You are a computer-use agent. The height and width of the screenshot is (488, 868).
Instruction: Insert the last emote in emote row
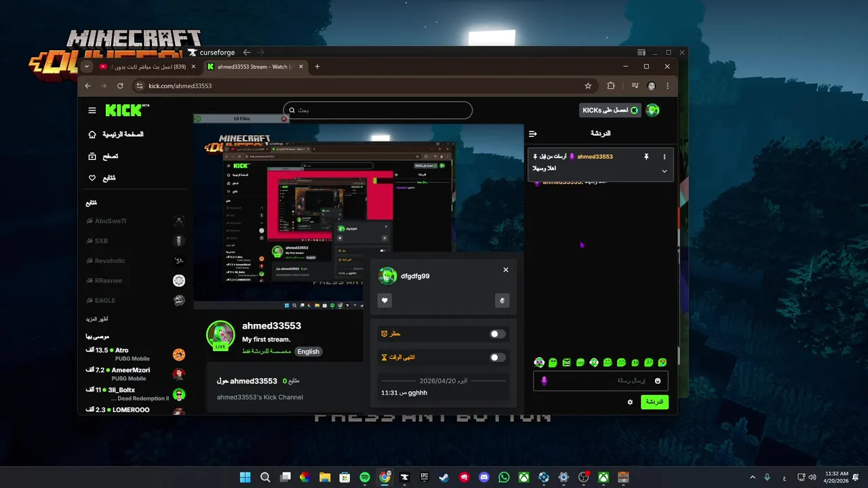(663, 363)
